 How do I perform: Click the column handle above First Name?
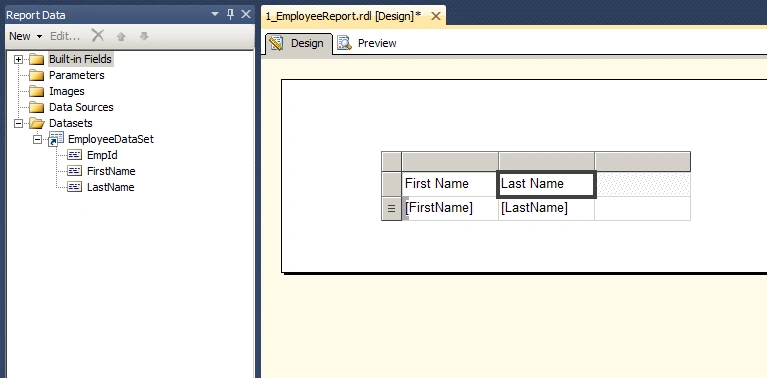tap(450, 161)
